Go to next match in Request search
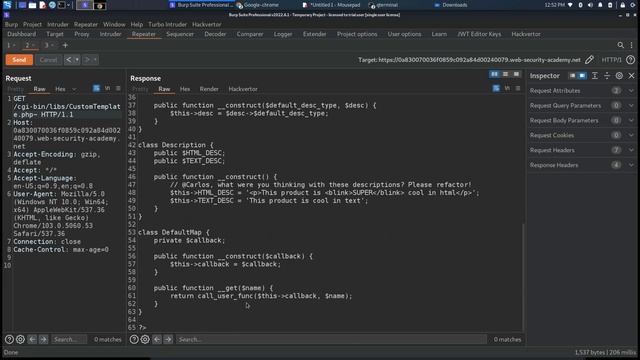Screen dimensions: 640x360 pos(43,339)
